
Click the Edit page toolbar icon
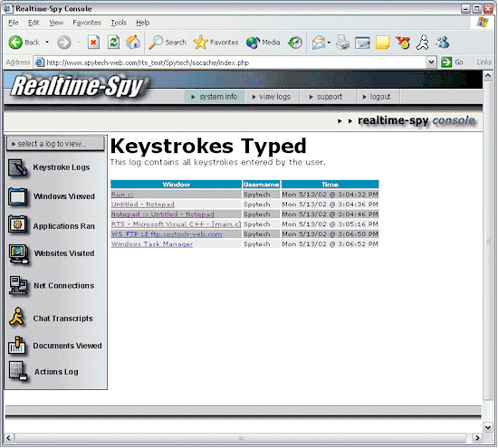tap(362, 43)
